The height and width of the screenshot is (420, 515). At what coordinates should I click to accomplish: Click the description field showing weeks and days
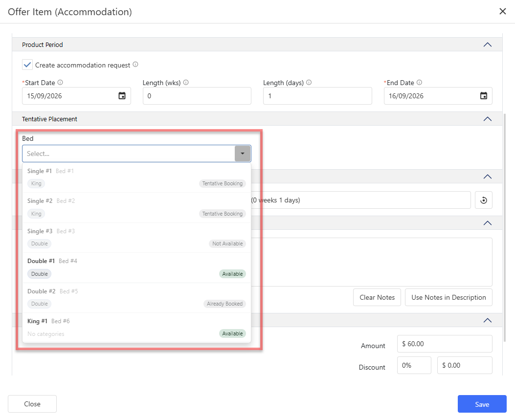pyautogui.click(x=360, y=200)
